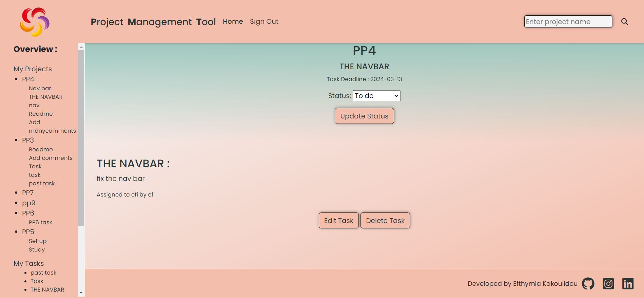
Task: Open project PP6 in the sidebar
Action: [28, 213]
